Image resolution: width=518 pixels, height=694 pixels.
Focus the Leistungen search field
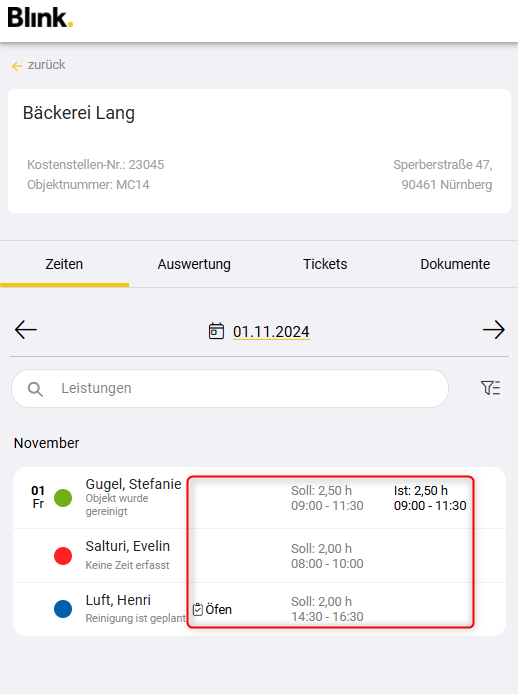click(x=230, y=389)
